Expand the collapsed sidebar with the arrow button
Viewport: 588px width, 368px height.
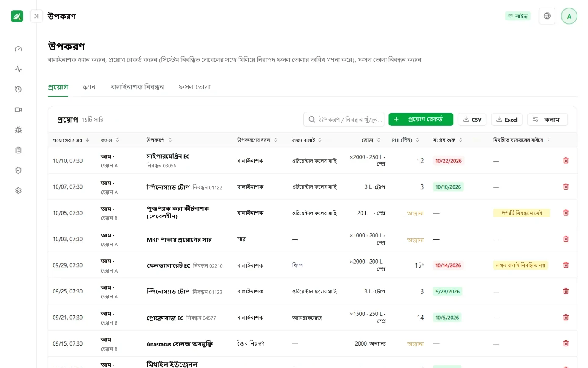[36, 16]
